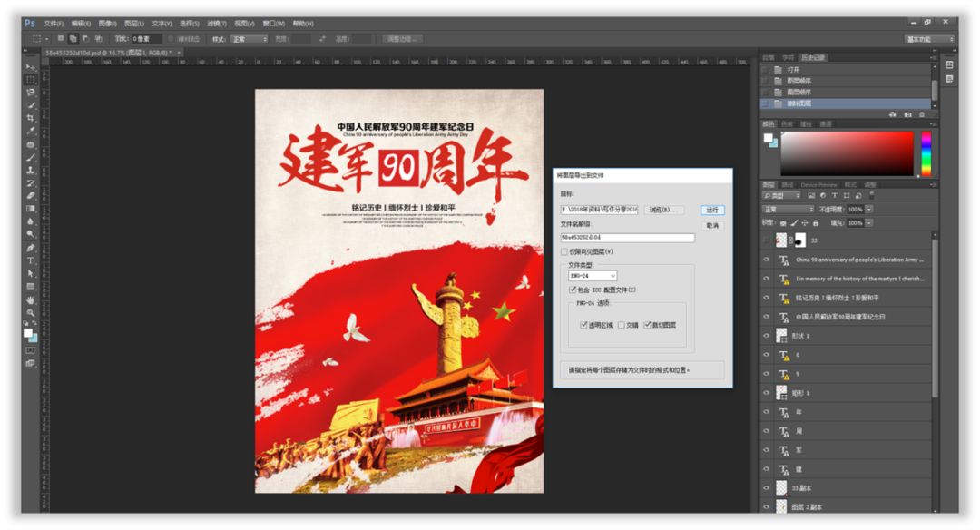The image size is (980, 530).
Task: Hide the 33 副本 layer
Action: click(766, 488)
